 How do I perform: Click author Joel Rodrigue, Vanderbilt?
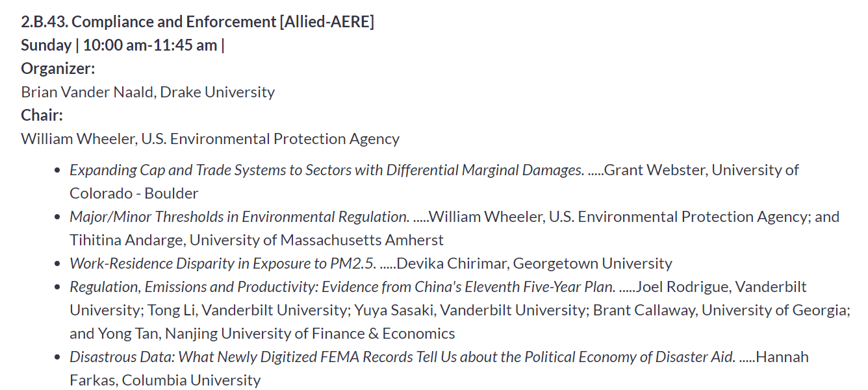pos(721,286)
